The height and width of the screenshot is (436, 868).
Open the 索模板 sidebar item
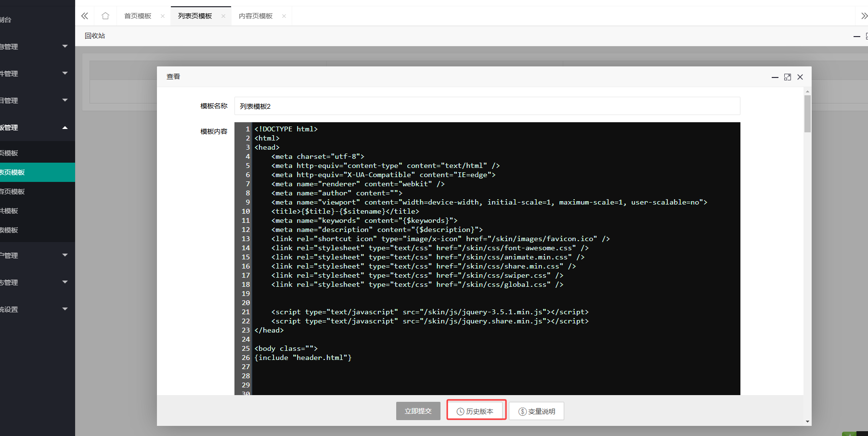(38, 230)
